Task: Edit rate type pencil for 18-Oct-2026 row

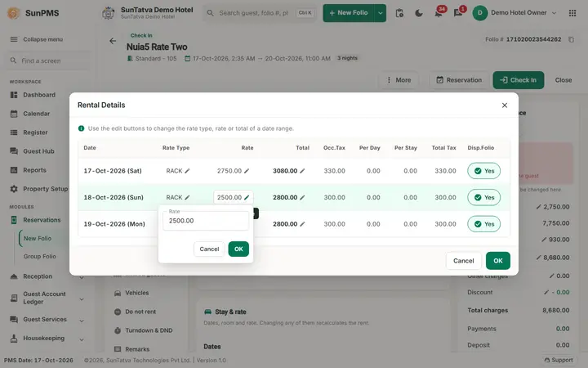Action: [187, 198]
